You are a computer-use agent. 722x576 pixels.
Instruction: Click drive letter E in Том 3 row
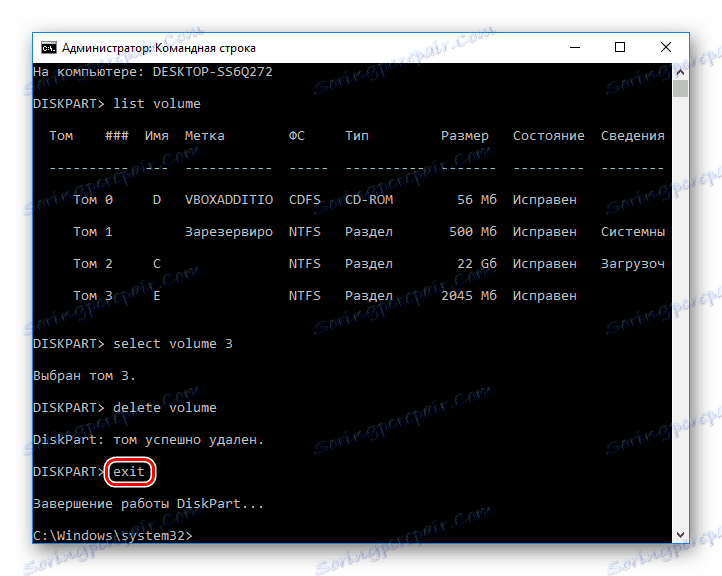[157, 296]
